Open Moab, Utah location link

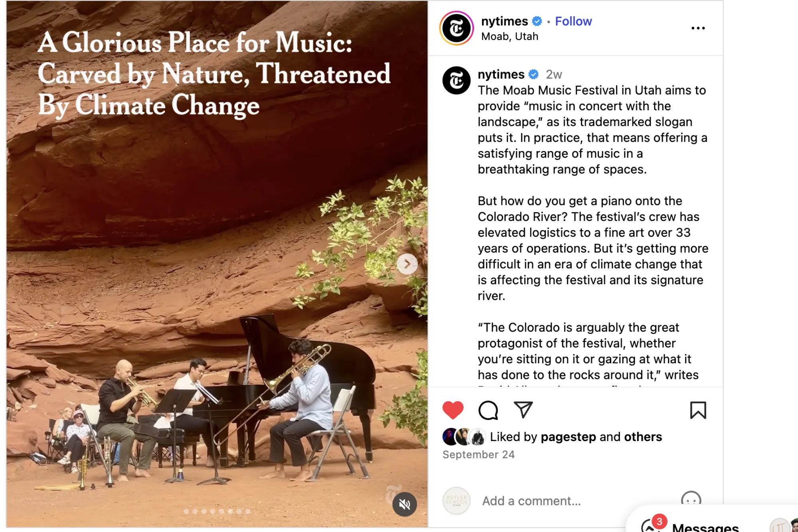[510, 36]
